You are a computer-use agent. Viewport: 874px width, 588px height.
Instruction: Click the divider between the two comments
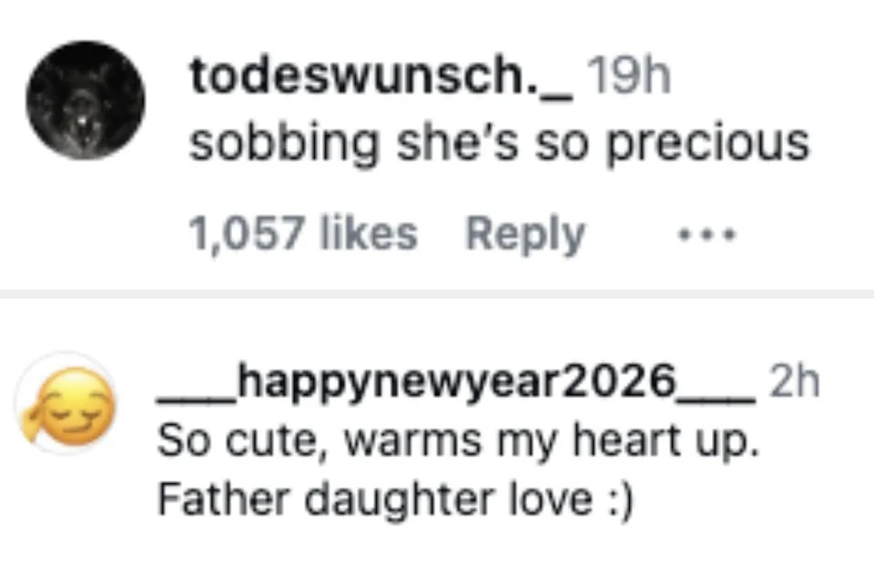[437, 293]
